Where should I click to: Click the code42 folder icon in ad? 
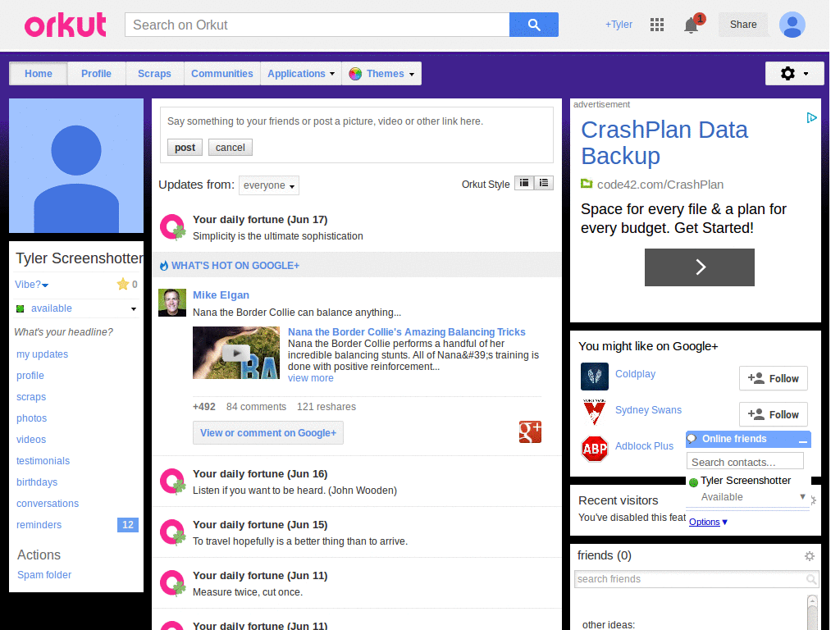point(587,184)
